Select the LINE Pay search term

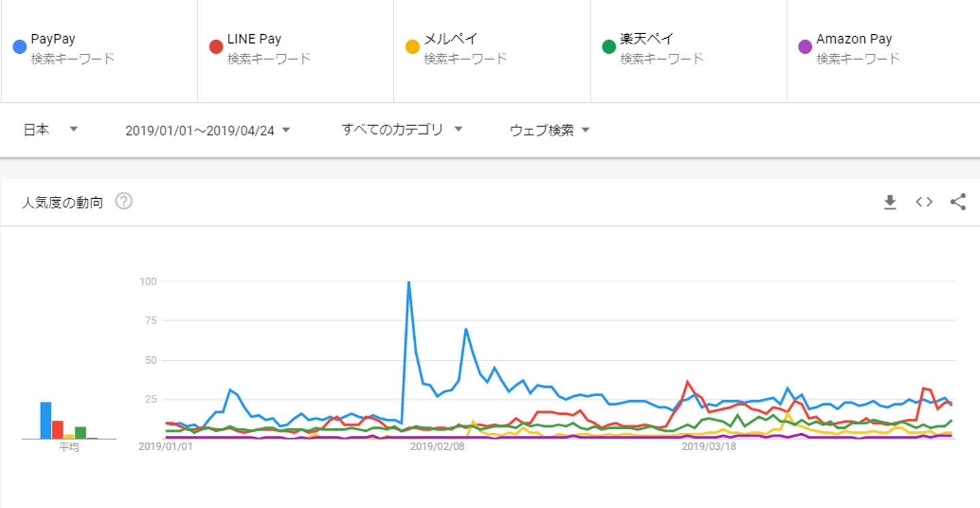click(255, 39)
